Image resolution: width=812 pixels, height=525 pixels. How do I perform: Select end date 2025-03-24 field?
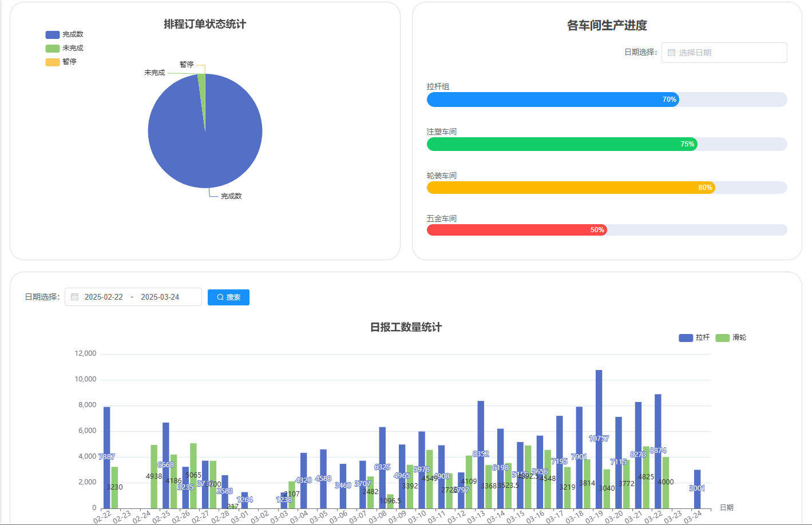160,297
